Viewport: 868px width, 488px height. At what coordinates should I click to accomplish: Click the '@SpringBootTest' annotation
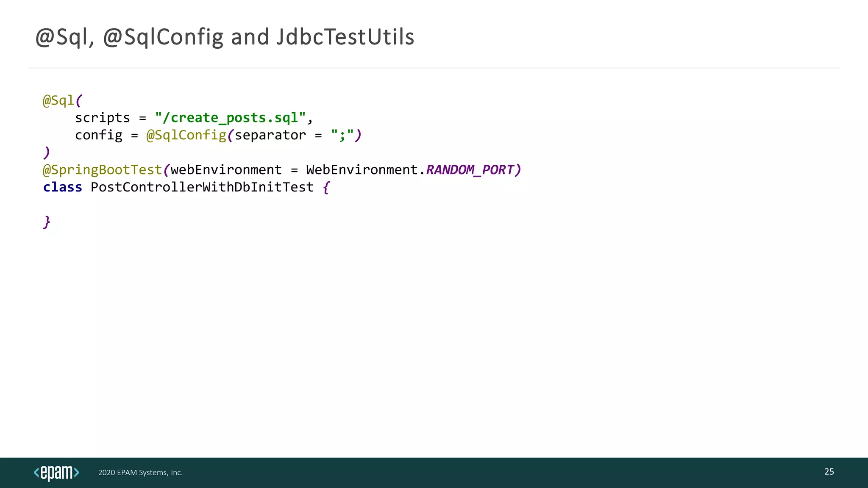[103, 170]
